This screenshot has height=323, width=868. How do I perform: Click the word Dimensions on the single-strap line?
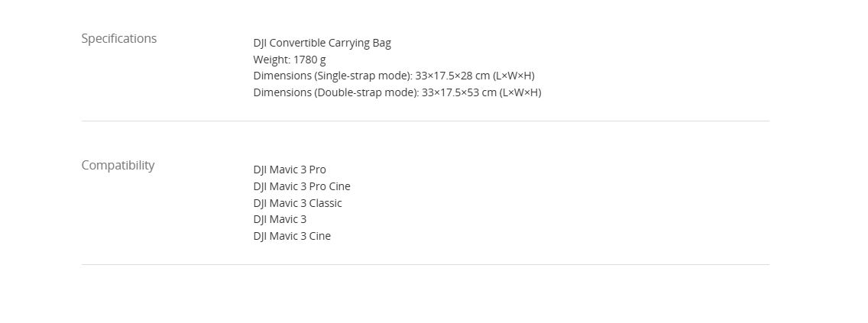click(x=282, y=76)
